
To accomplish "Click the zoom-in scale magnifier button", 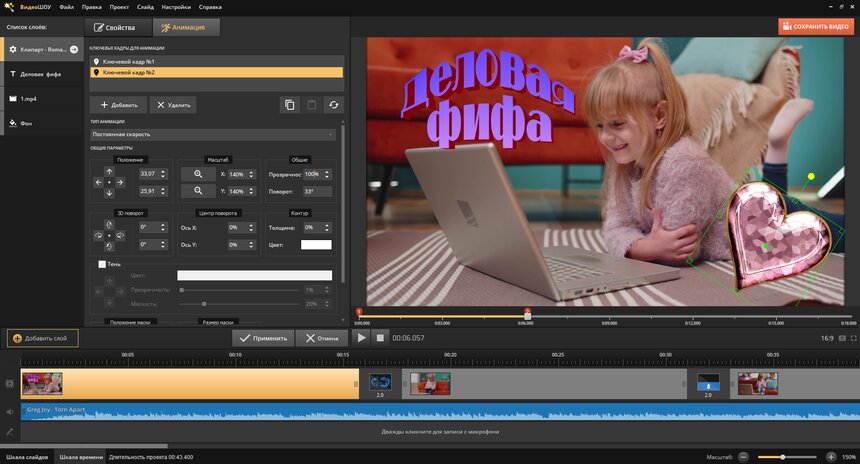I will pyautogui.click(x=198, y=174).
